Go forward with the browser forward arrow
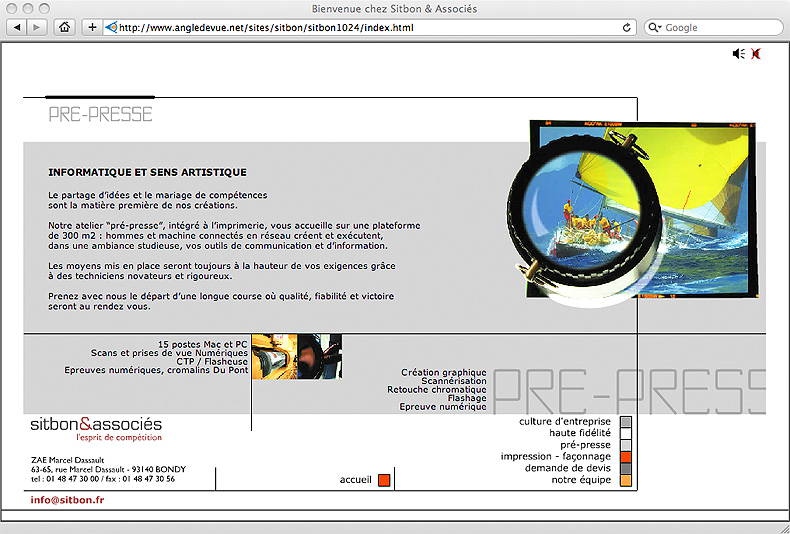Image resolution: width=790 pixels, height=534 pixels. [x=37, y=27]
